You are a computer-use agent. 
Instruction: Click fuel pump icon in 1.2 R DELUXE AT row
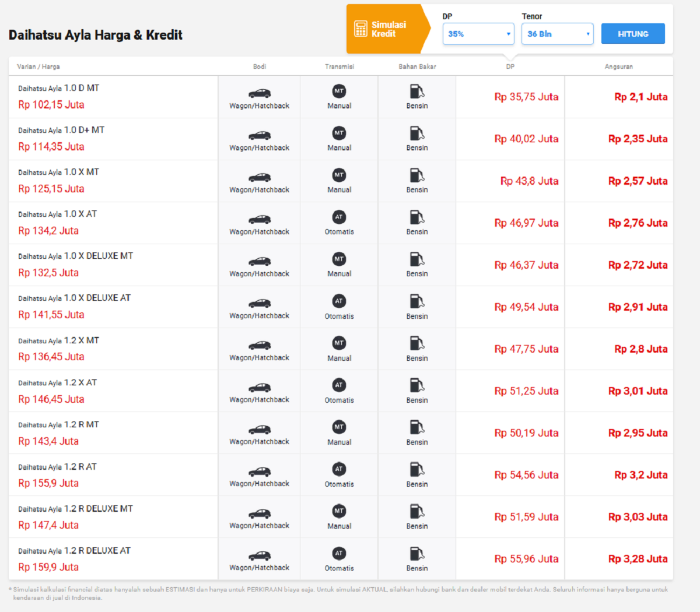coord(416,553)
